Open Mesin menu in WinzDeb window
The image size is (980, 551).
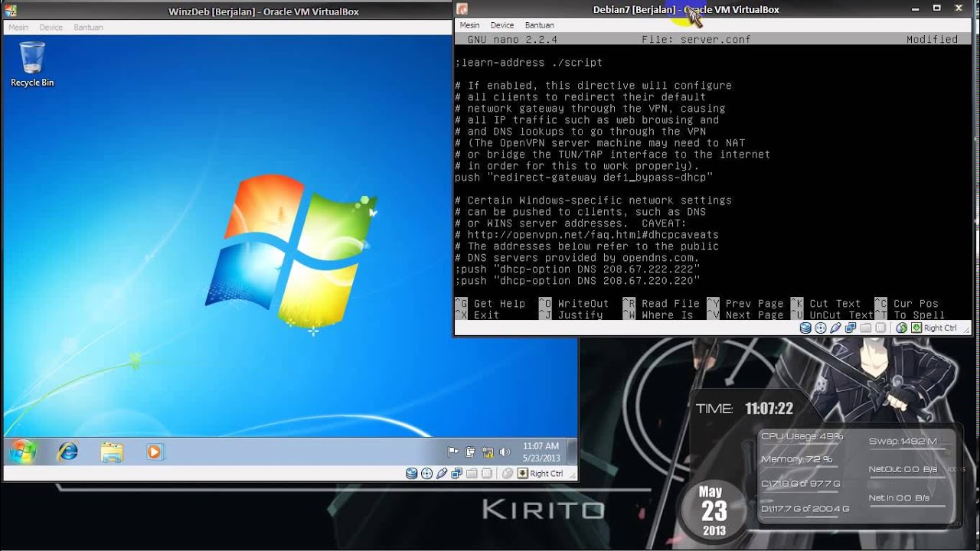tap(18, 27)
